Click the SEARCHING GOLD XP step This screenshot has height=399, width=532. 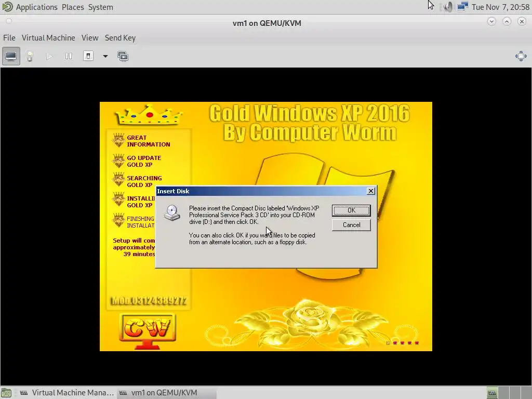(144, 181)
